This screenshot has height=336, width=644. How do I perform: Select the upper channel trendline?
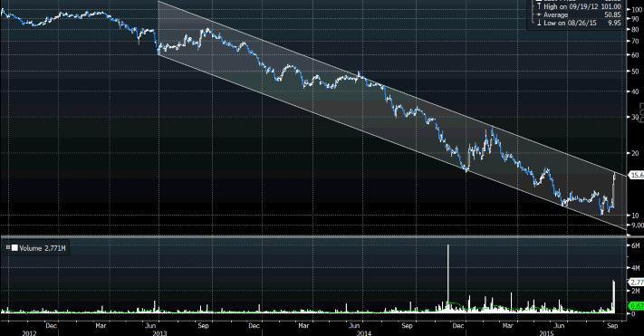click(x=392, y=88)
